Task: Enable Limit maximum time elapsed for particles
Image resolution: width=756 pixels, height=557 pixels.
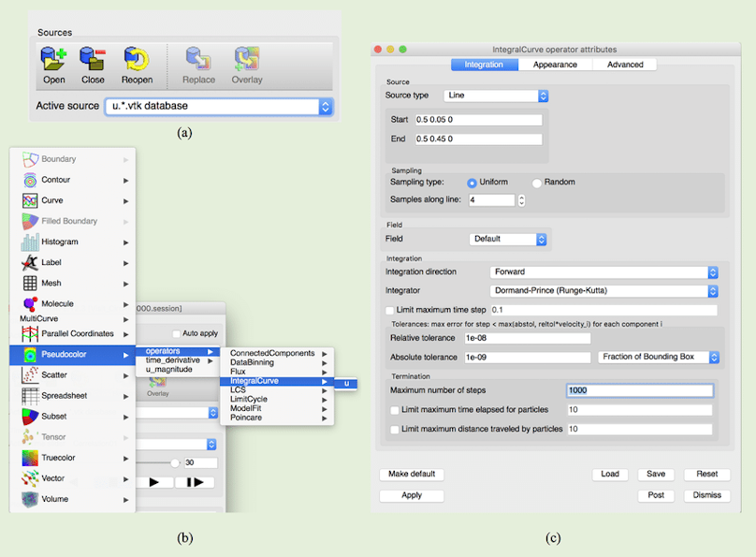Action: tap(395, 410)
